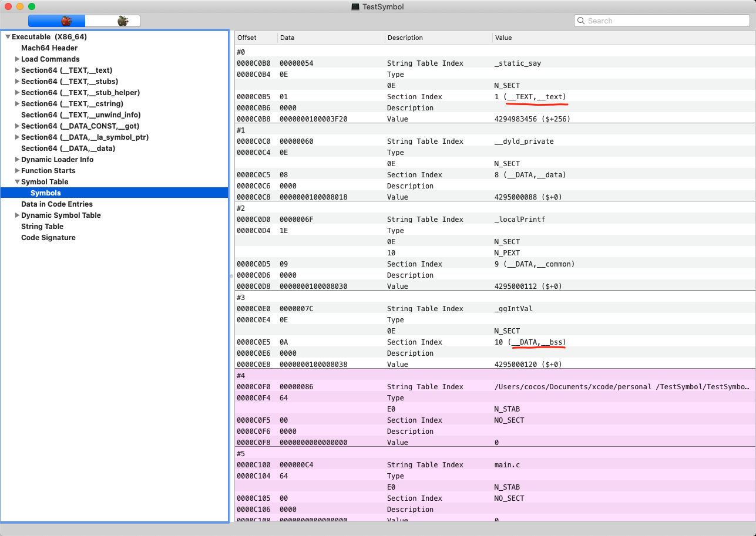Expand the Function Starts node

click(x=17, y=171)
